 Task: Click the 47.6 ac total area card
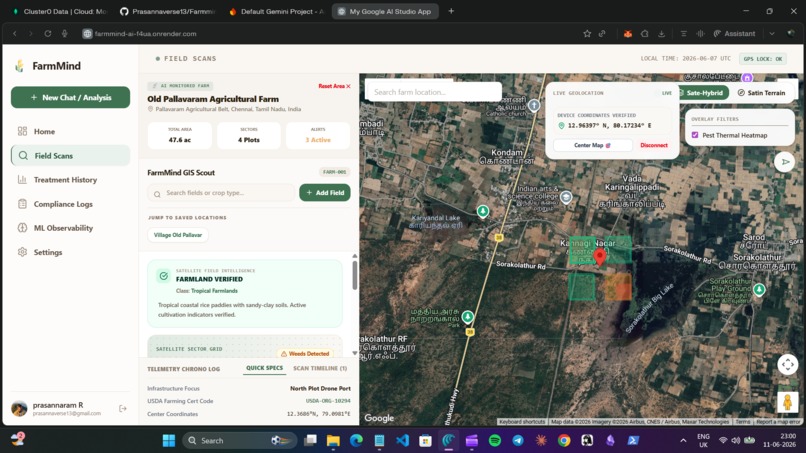[x=179, y=136]
